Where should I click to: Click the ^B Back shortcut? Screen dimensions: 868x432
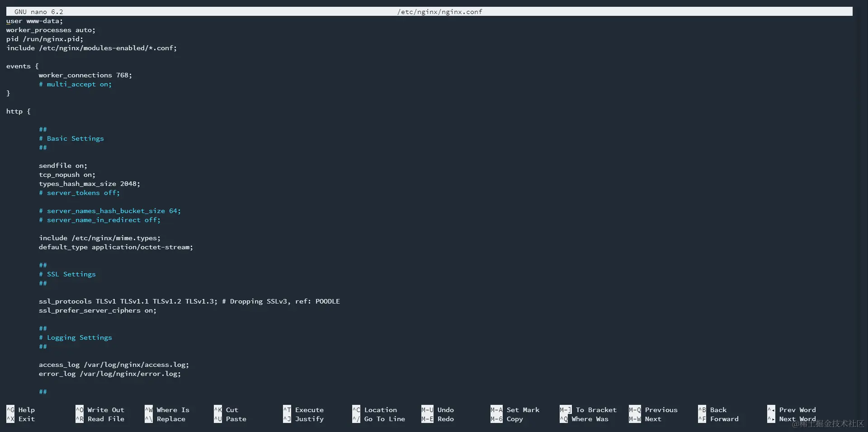click(712, 410)
